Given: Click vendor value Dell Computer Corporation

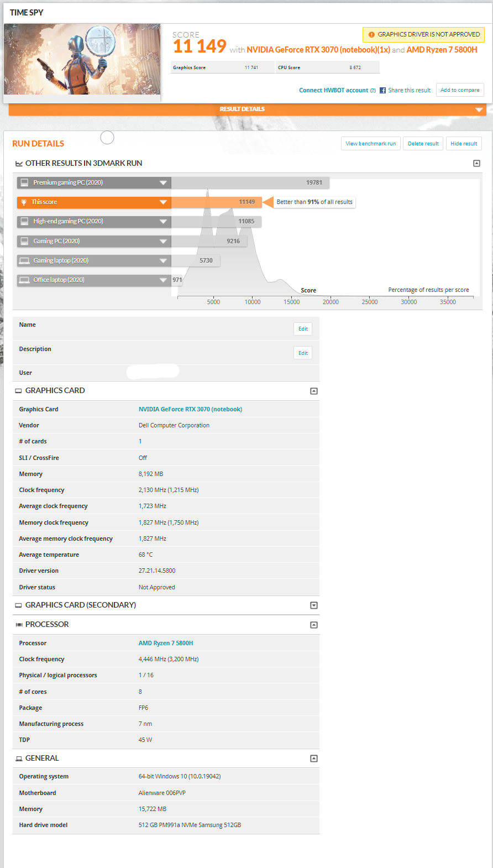Looking at the screenshot, I should pyautogui.click(x=174, y=425).
